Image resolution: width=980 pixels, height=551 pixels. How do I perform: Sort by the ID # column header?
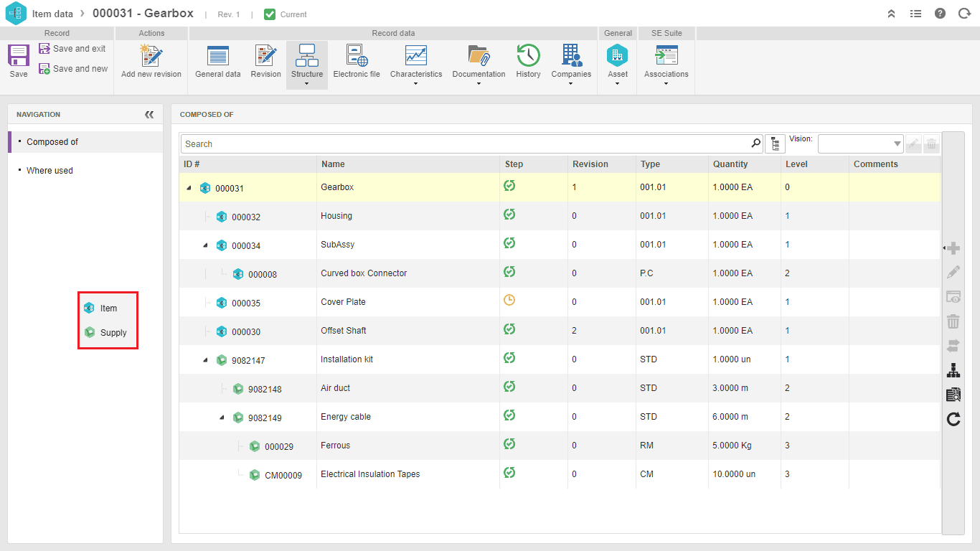(248, 164)
